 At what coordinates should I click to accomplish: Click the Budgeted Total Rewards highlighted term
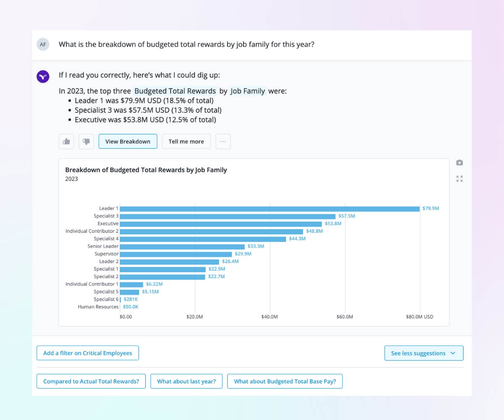[x=175, y=91]
